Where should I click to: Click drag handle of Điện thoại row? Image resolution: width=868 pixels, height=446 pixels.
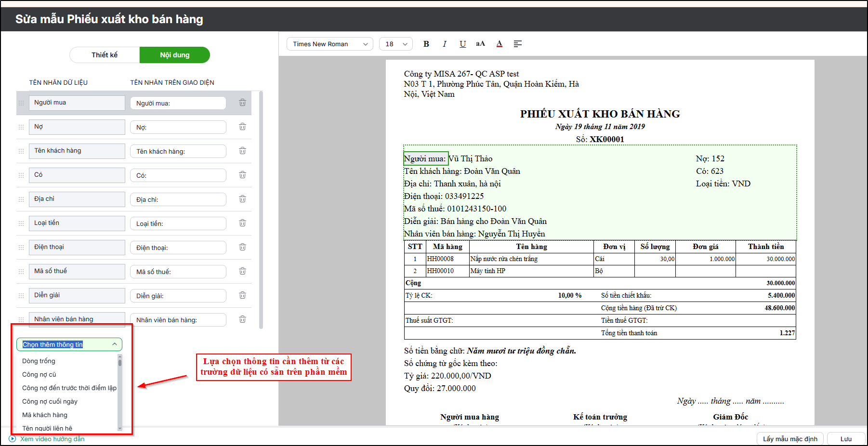(x=21, y=248)
